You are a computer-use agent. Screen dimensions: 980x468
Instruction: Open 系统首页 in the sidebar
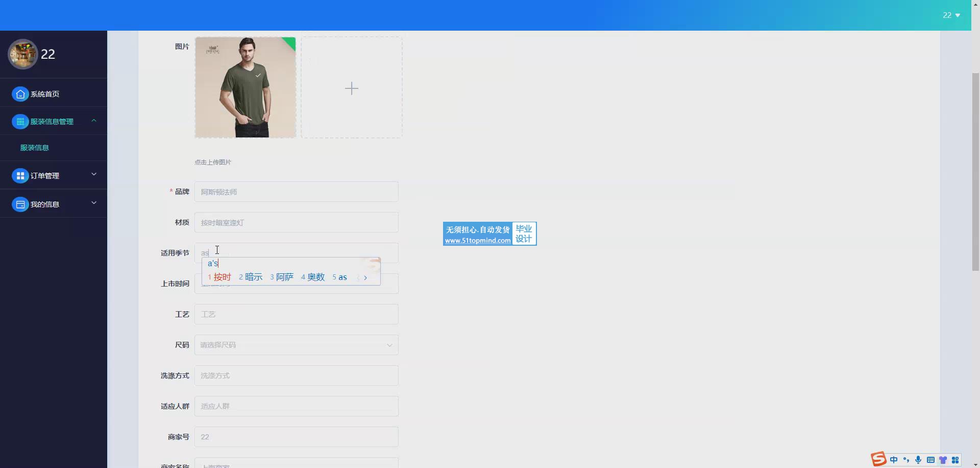pos(54,94)
